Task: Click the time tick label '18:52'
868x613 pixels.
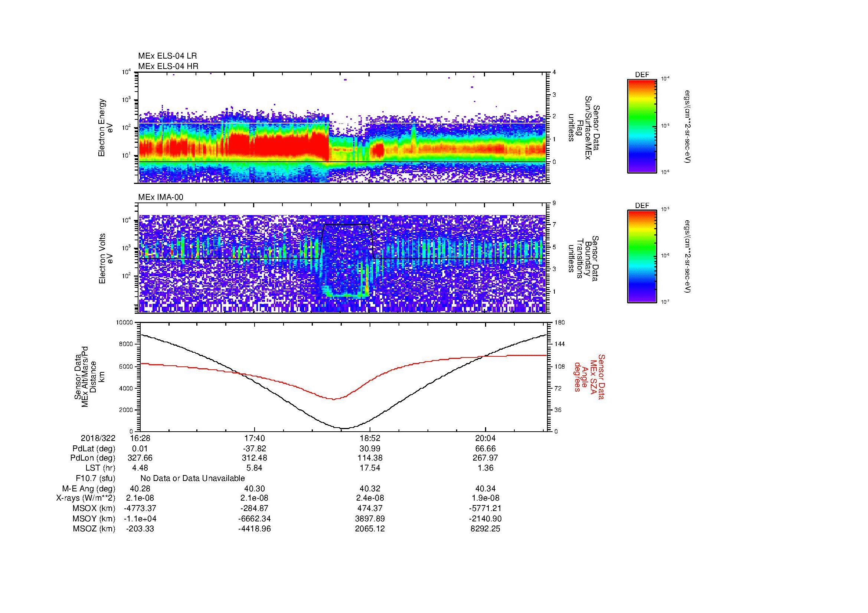Action: [370, 438]
